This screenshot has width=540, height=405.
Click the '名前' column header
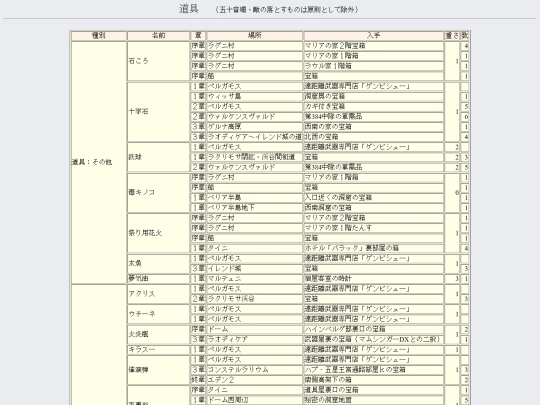tap(158, 35)
